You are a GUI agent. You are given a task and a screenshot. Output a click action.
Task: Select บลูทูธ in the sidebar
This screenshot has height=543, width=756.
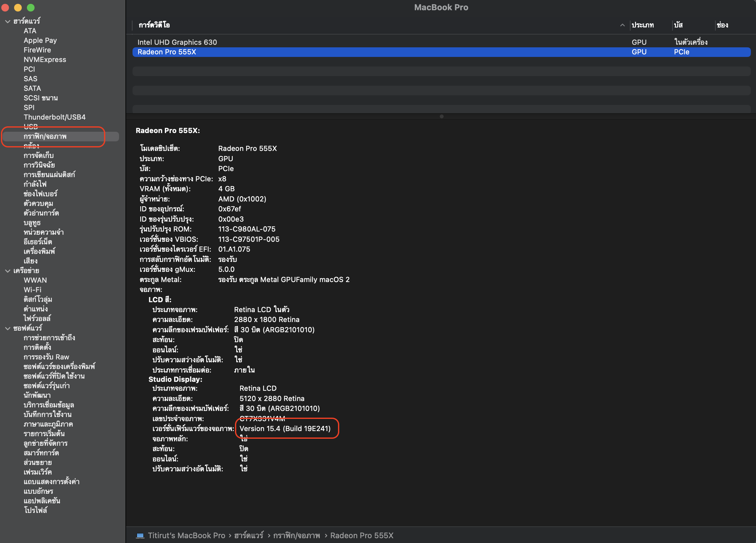click(x=32, y=223)
